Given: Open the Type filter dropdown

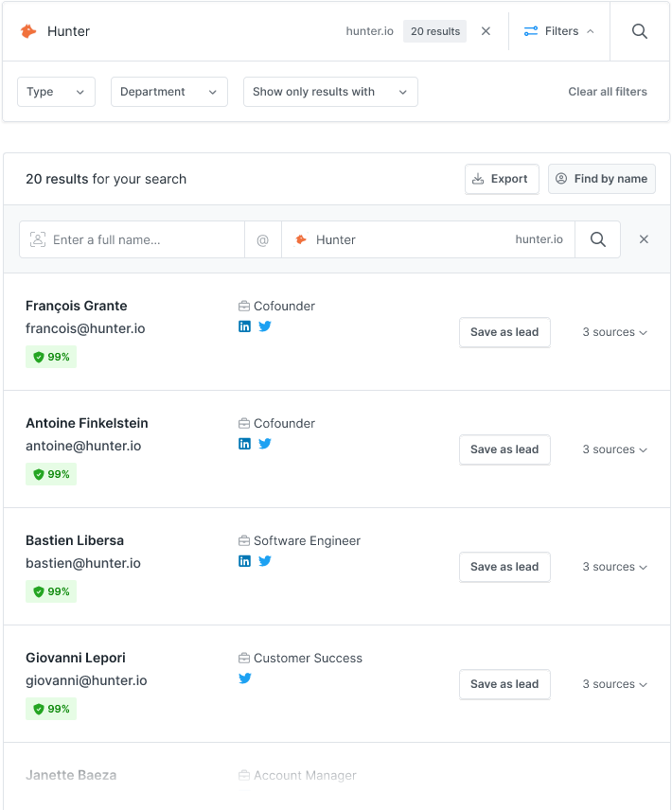Looking at the screenshot, I should (56, 92).
